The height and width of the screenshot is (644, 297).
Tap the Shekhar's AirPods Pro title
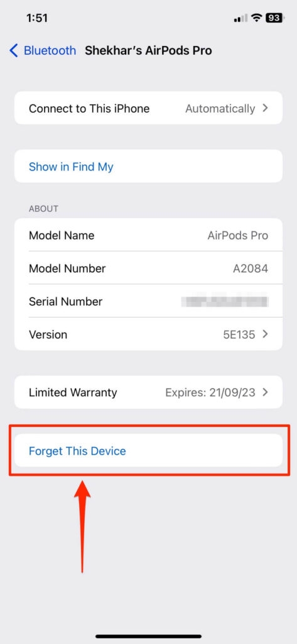[x=148, y=50]
